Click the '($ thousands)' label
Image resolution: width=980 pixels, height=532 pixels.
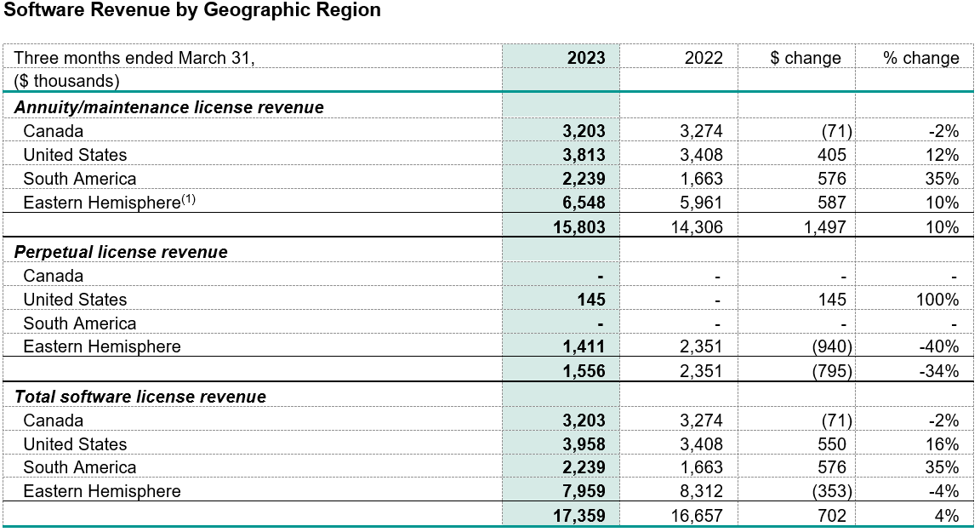[67, 81]
